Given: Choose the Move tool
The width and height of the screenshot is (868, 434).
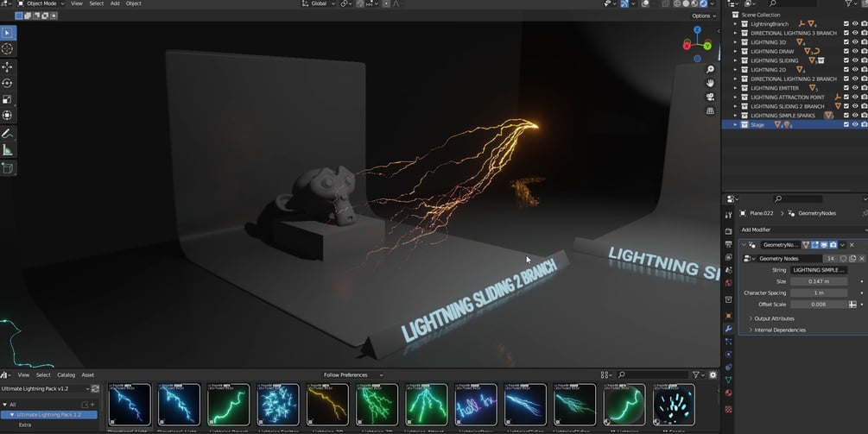Looking at the screenshot, I should click(8, 67).
